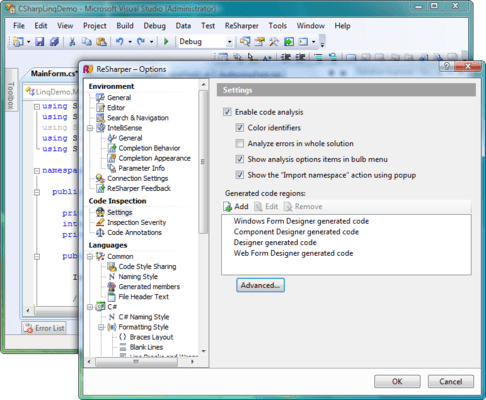486x400 pixels.
Task: Click Add generated code region button
Action: (x=236, y=207)
